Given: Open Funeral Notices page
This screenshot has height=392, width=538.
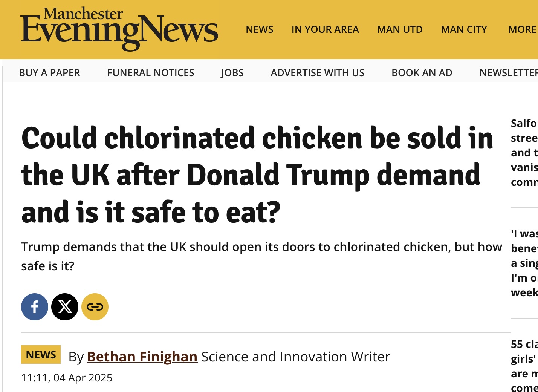Looking at the screenshot, I should click(x=151, y=73).
